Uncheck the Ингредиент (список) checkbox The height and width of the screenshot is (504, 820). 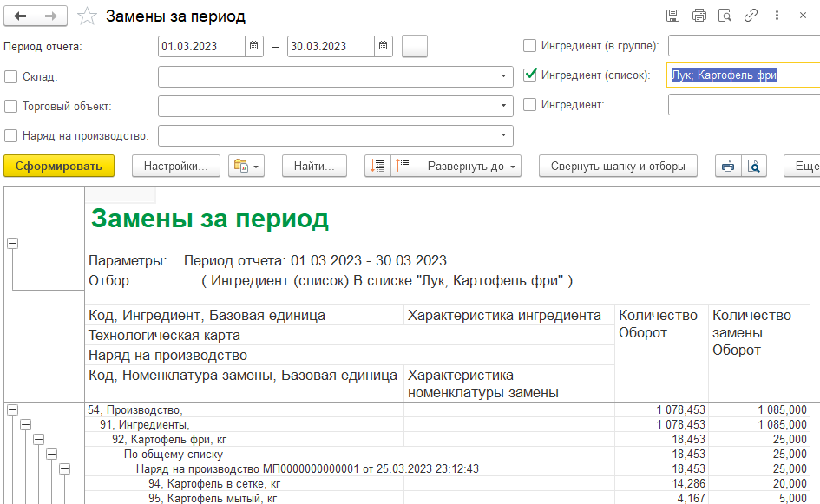point(530,75)
